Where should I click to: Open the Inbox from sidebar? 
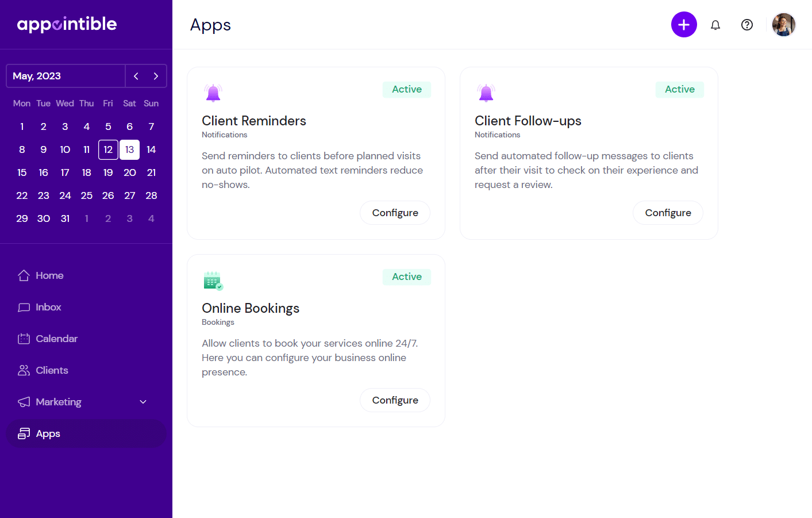(24, 307)
